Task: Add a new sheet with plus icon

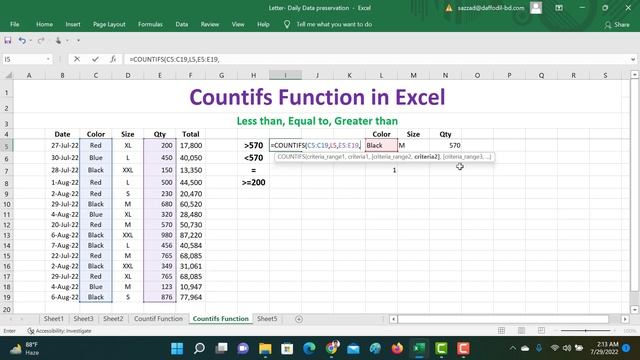Action: click(x=299, y=319)
